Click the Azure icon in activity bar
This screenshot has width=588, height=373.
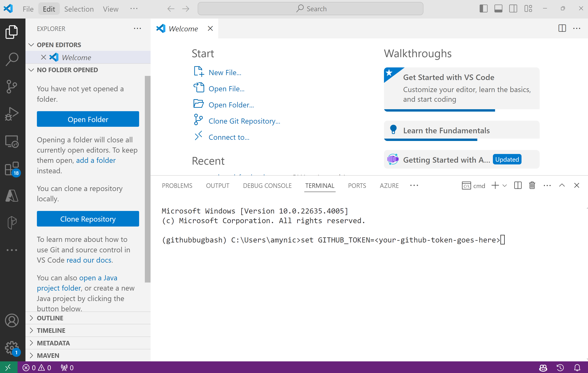12,196
